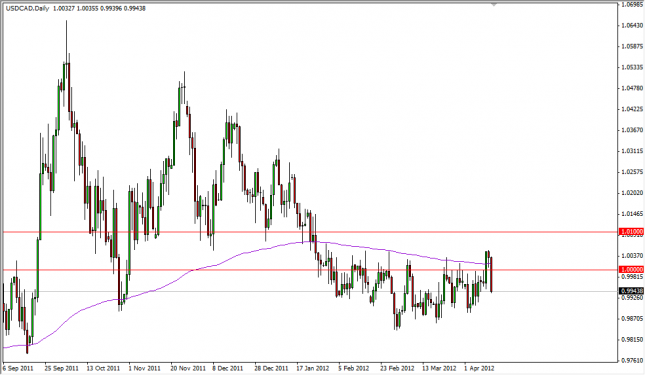Click the 13 Mar 2012 date label
Viewport: 645px width, 375px height.
pos(439,368)
